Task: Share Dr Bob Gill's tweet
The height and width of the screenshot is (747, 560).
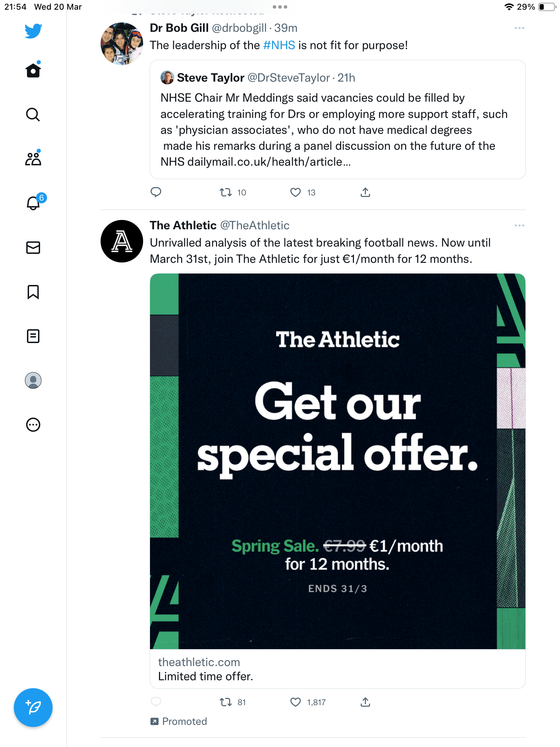Action: (365, 192)
